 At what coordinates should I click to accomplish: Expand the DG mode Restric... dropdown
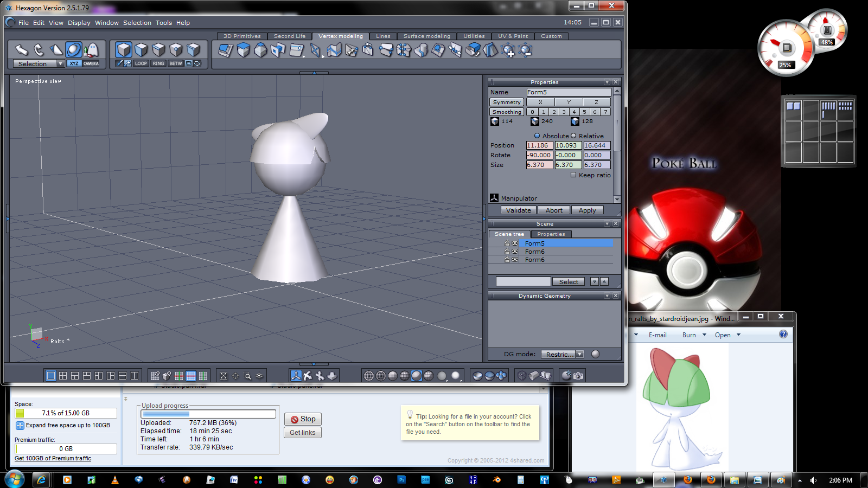580,355
